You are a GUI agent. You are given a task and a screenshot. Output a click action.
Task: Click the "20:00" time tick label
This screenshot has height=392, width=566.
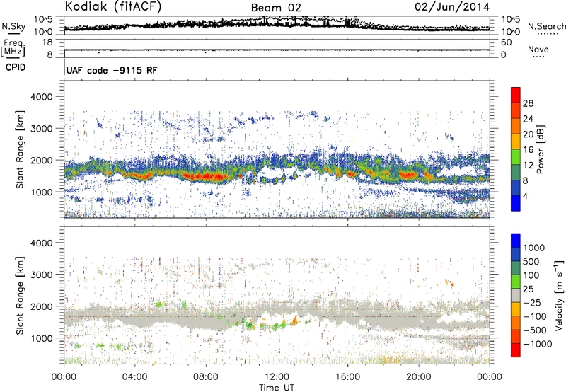click(418, 377)
